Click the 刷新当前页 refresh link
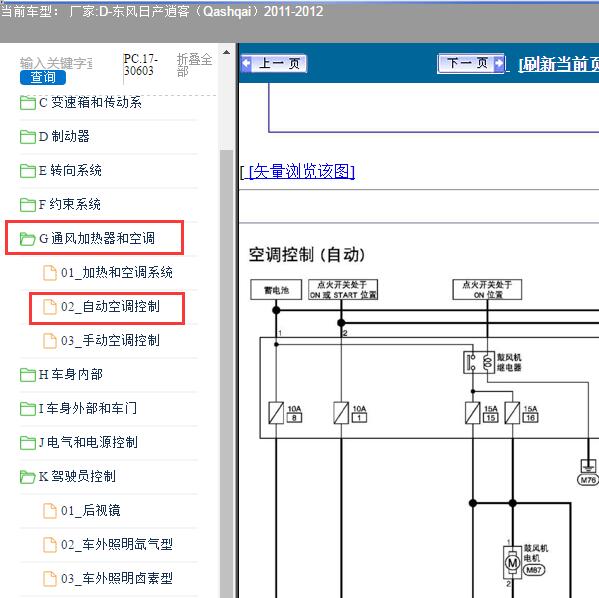Screen dimensions: 599x598 pyautogui.click(x=559, y=64)
